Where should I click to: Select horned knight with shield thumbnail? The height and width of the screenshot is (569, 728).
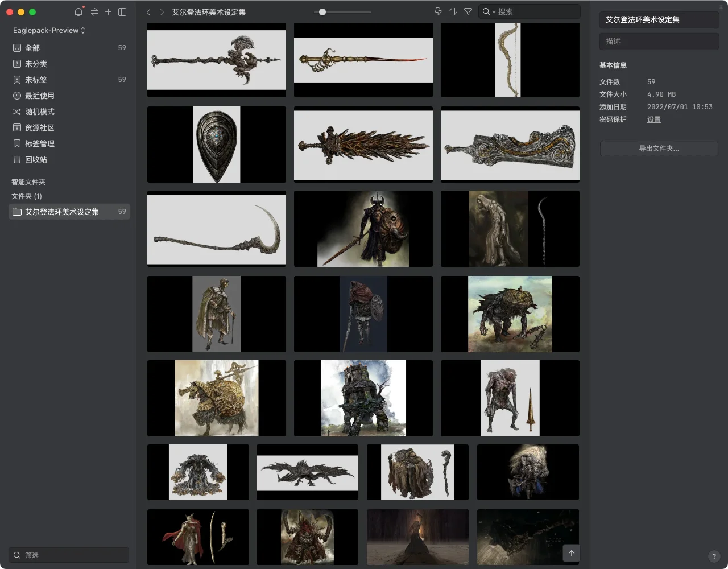tap(363, 229)
